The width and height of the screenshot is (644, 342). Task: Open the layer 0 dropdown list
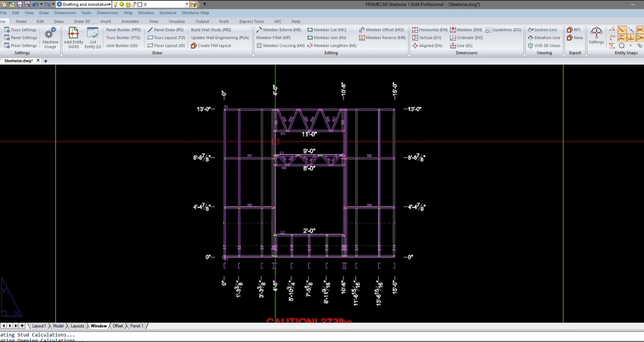point(186,4)
